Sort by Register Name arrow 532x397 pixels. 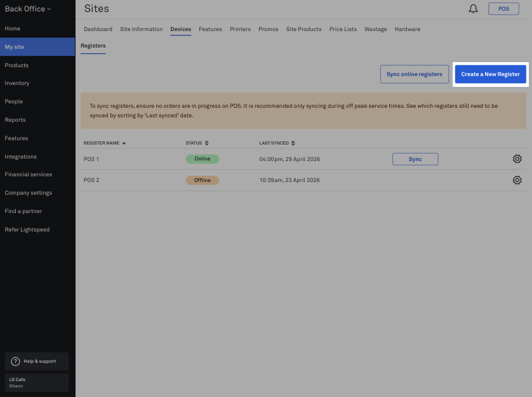[x=124, y=143]
